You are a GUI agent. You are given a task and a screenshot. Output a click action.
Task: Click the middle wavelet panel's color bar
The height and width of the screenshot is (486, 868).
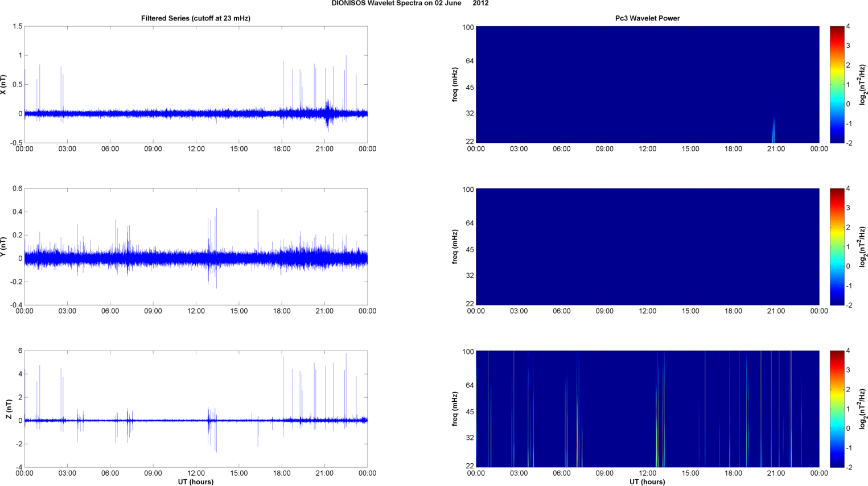point(837,247)
